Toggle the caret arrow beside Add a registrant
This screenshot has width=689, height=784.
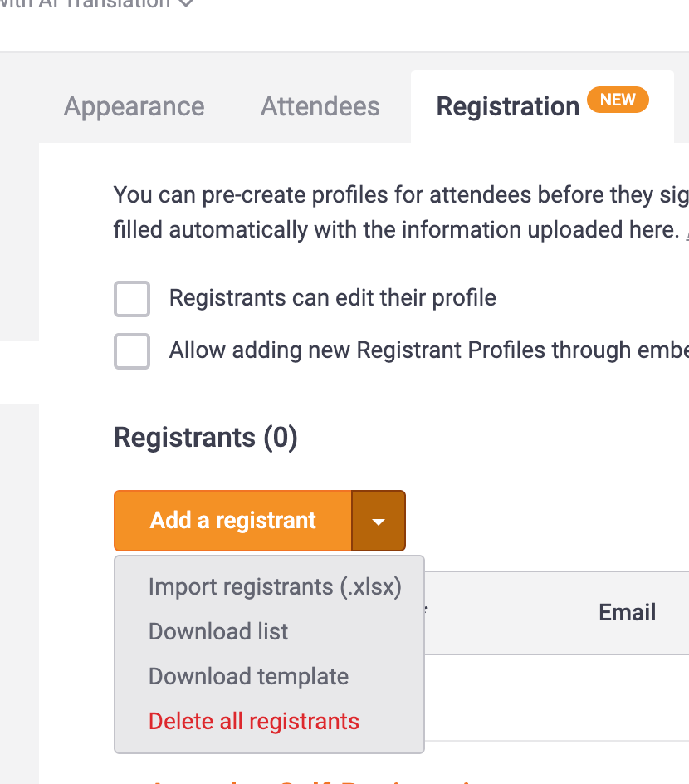(379, 522)
